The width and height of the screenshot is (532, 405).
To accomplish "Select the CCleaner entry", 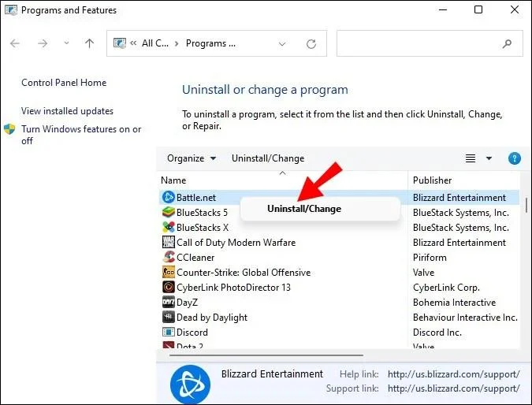I will coord(195,258).
